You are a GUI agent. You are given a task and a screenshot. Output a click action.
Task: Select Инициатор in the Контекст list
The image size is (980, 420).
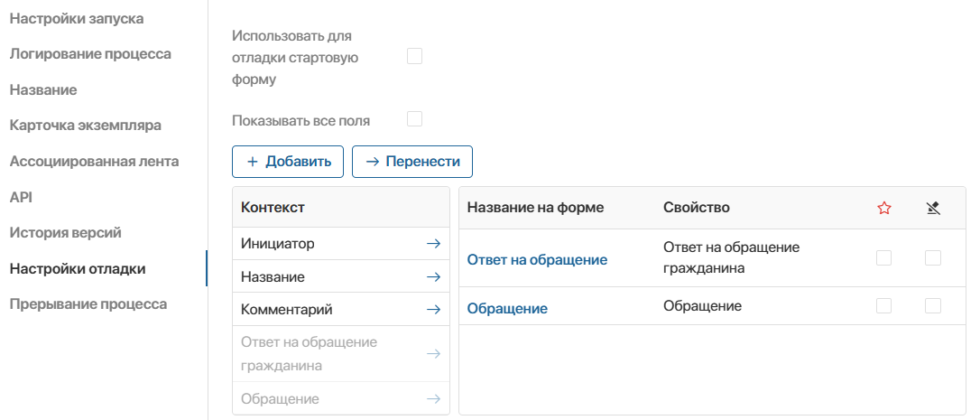pos(340,244)
